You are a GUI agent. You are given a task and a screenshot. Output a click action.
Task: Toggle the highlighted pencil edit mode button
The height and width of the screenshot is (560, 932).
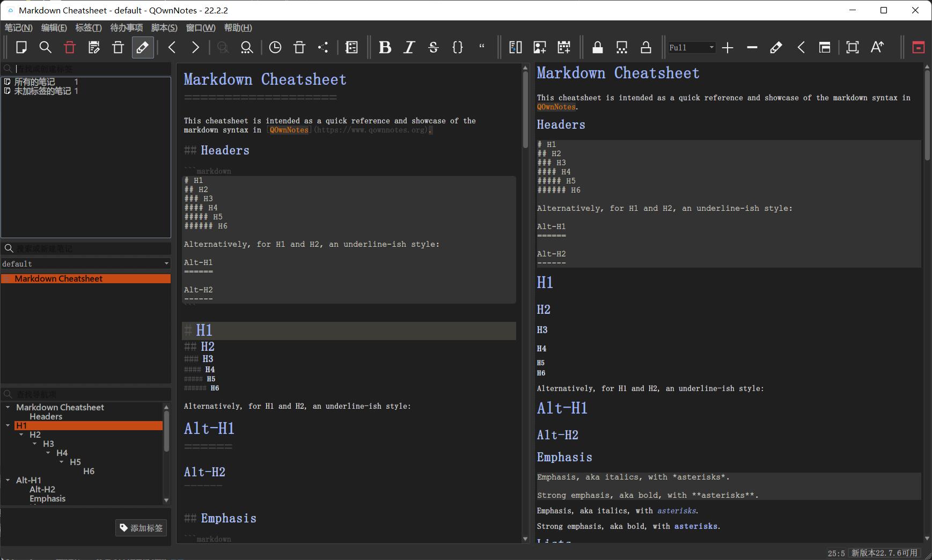(142, 47)
